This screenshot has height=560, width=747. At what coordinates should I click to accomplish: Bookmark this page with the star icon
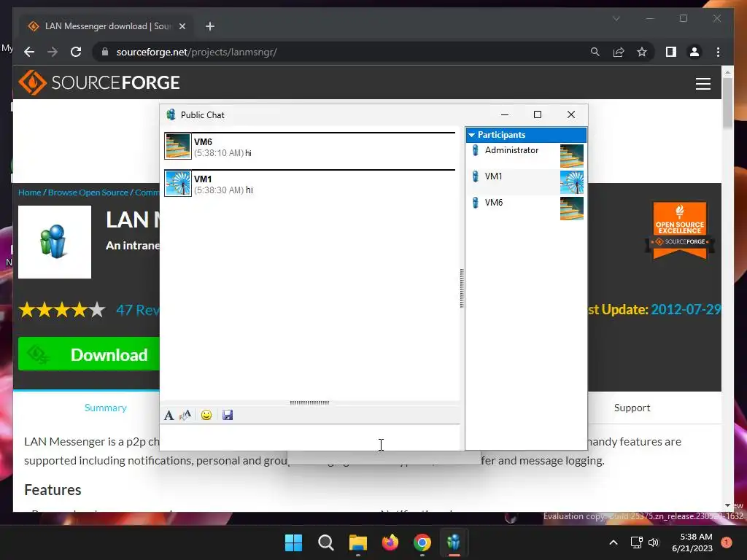pos(642,52)
